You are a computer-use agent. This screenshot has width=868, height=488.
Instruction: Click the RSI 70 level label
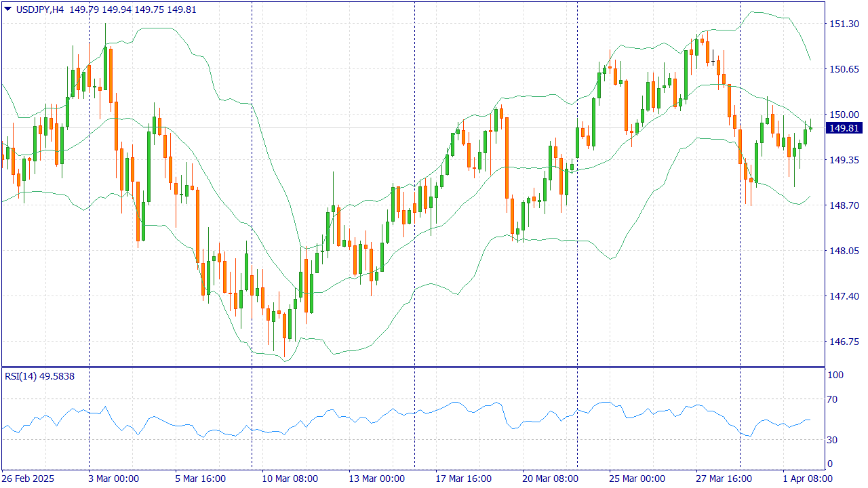(835, 400)
